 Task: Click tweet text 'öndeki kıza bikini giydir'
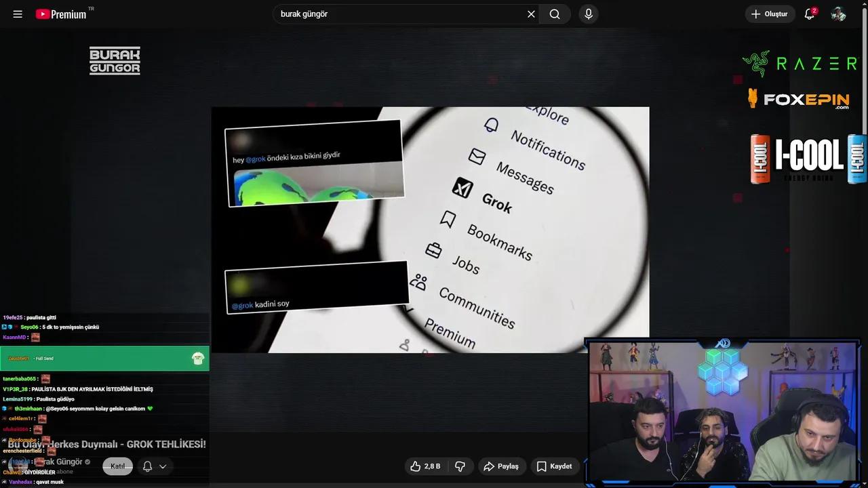coord(303,157)
